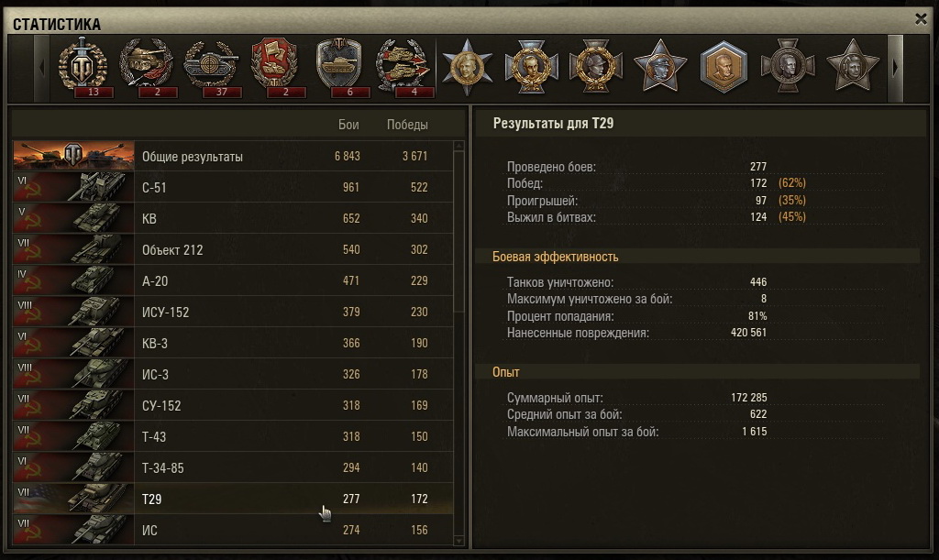Select the steel shield tank medal with 6
This screenshot has width=939, height=560.
339,68
